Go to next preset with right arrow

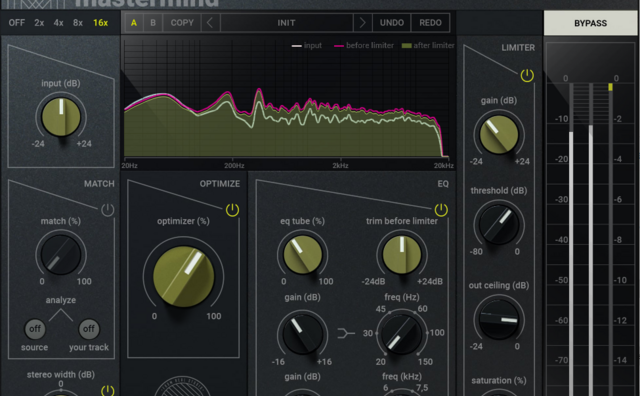click(x=362, y=23)
